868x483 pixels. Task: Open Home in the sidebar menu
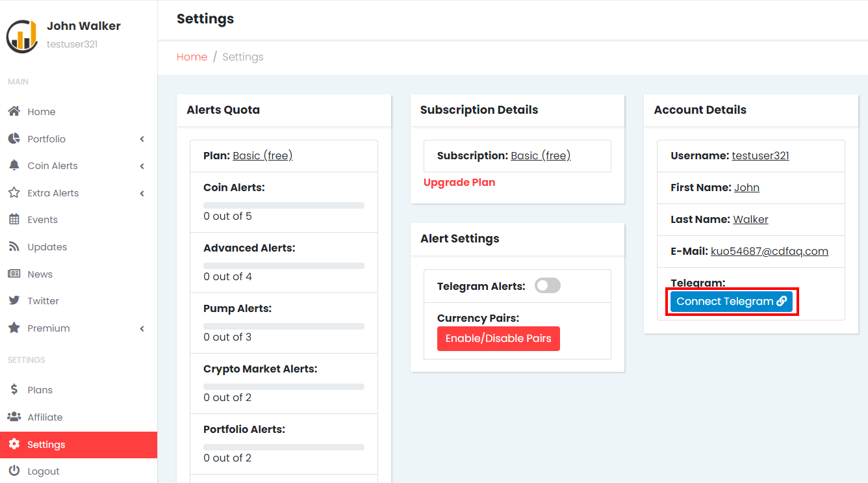pos(79,111)
